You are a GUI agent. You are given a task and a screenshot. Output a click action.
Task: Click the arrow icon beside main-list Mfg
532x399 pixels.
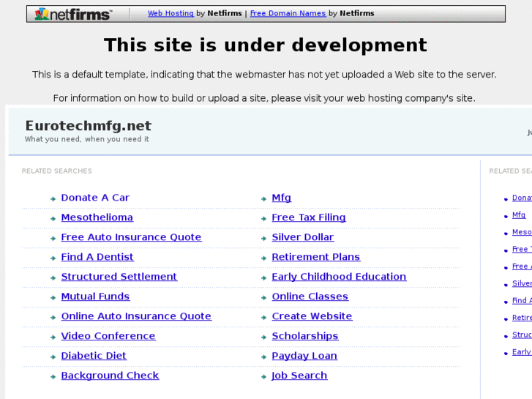tap(263, 199)
